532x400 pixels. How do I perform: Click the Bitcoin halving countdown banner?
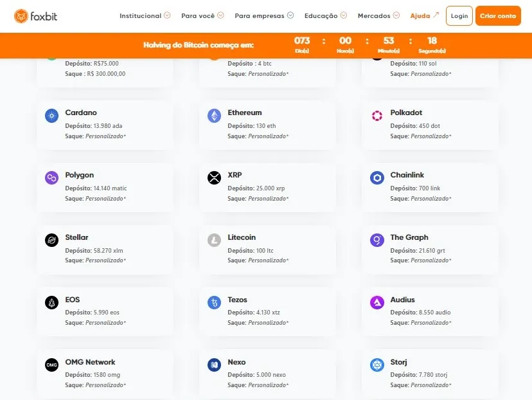[x=266, y=46]
